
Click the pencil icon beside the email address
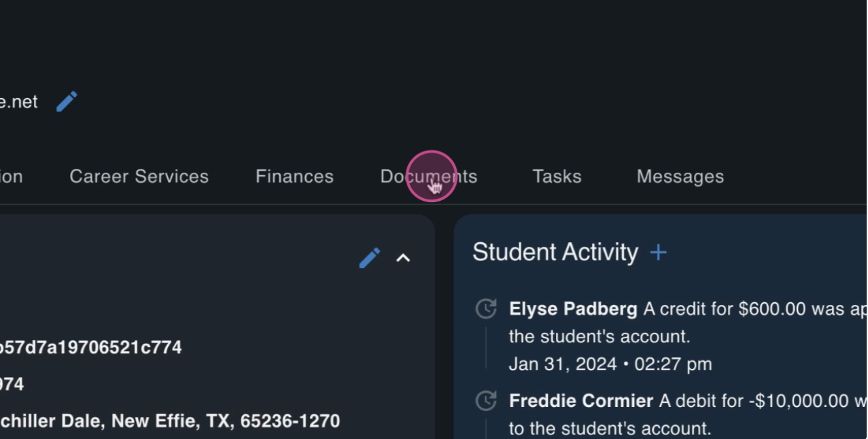point(67,101)
